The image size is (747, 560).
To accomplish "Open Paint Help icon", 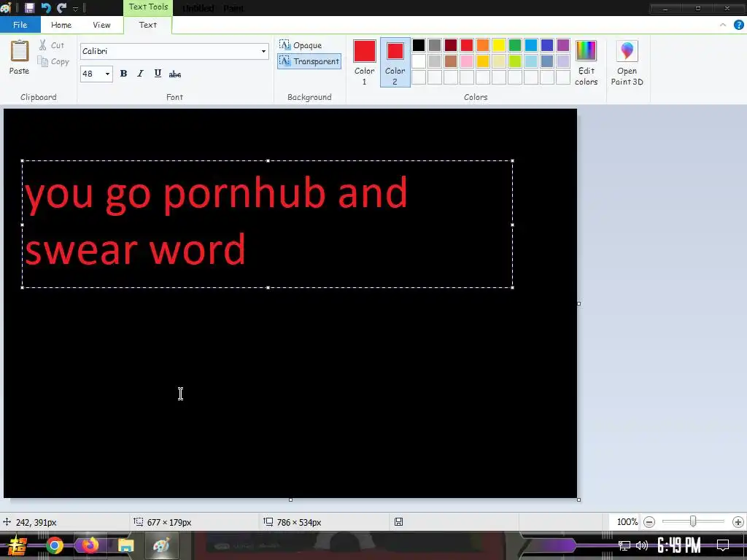I will (738, 26).
